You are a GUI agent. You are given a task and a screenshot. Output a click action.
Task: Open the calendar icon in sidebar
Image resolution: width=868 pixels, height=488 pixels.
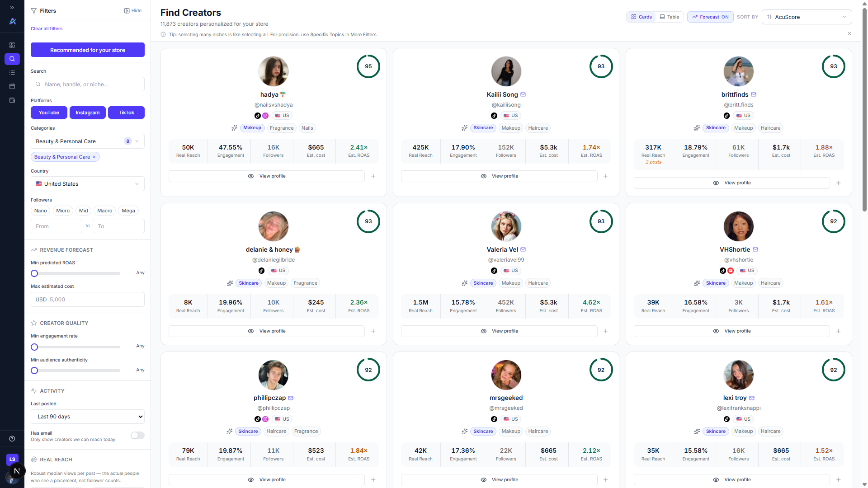pyautogui.click(x=12, y=86)
